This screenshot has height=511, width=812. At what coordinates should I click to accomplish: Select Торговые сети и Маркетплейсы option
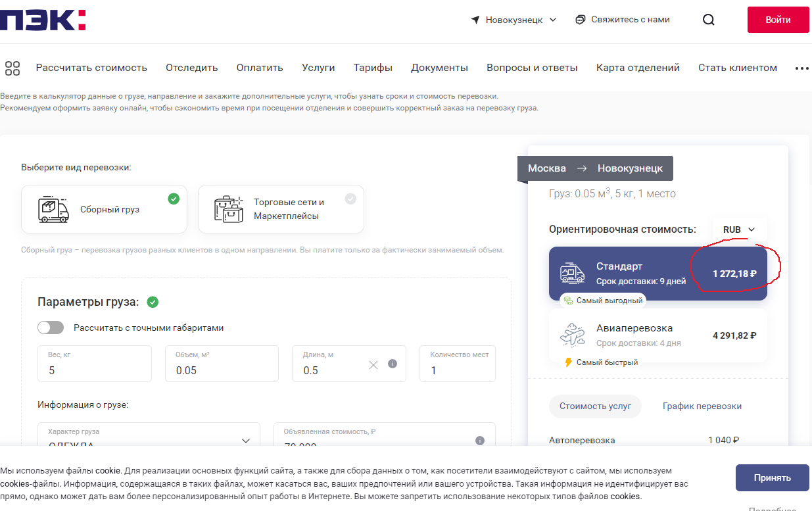(x=281, y=209)
